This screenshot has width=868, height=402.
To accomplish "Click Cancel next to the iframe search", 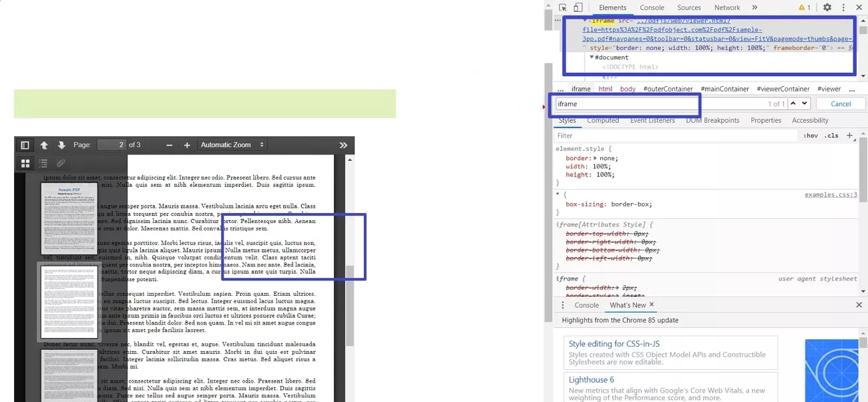I will pos(840,104).
